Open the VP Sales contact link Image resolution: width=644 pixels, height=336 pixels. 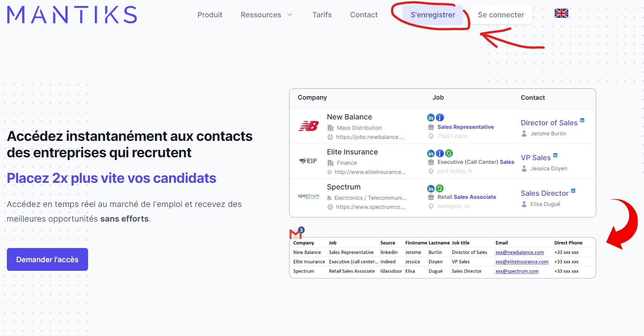(536, 158)
